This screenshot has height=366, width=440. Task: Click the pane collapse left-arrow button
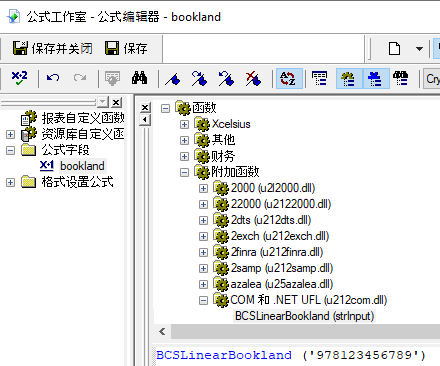pyautogui.click(x=145, y=120)
